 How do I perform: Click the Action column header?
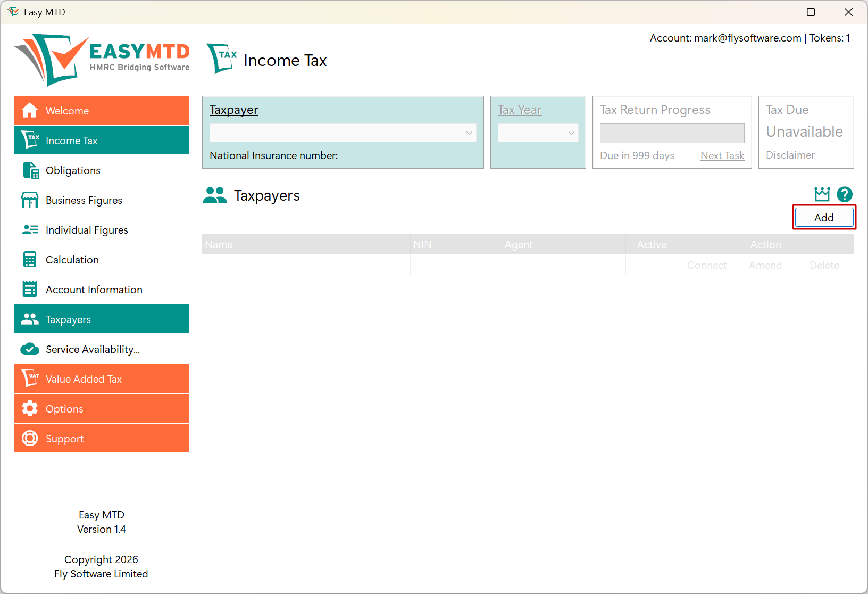click(x=766, y=244)
